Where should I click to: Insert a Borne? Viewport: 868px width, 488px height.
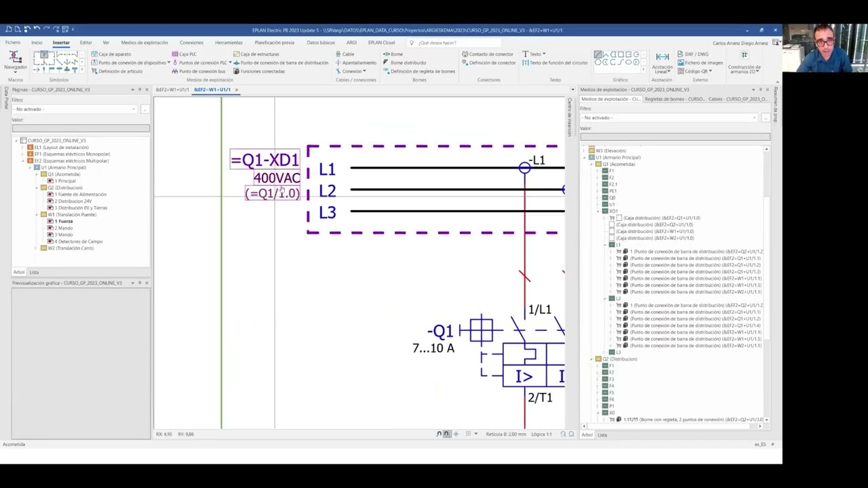pos(393,54)
